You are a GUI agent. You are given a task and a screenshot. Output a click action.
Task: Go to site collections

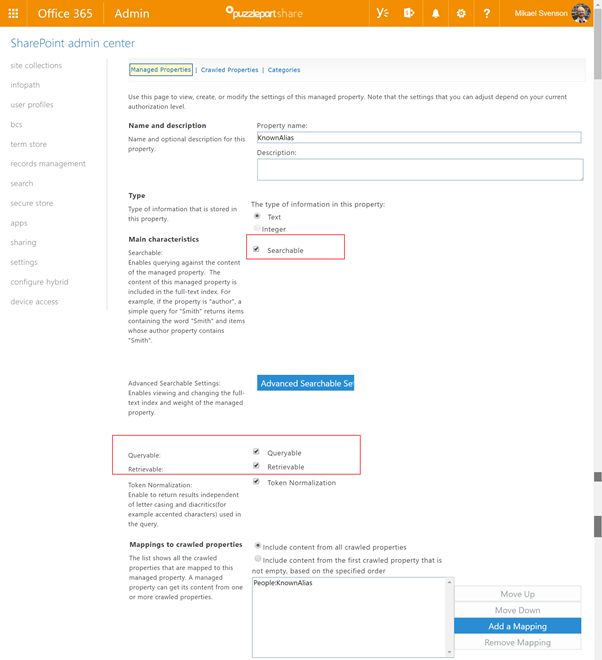(36, 65)
